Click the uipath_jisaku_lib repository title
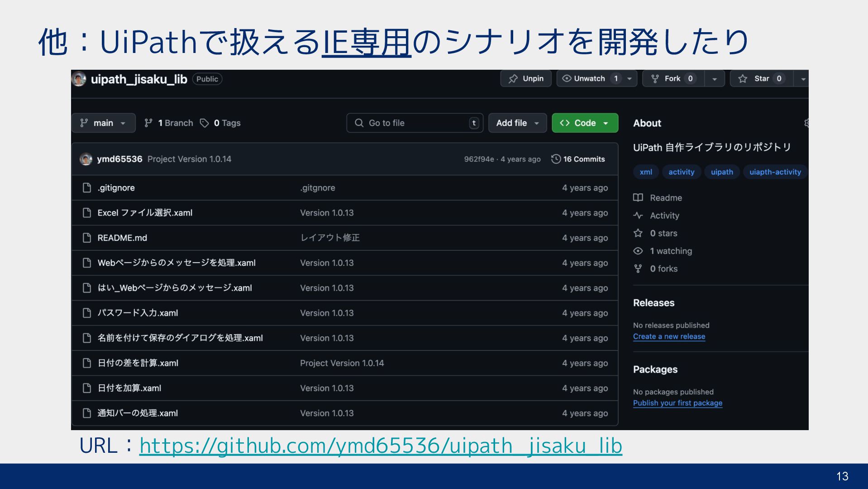This screenshot has width=868, height=489. pyautogui.click(x=139, y=79)
